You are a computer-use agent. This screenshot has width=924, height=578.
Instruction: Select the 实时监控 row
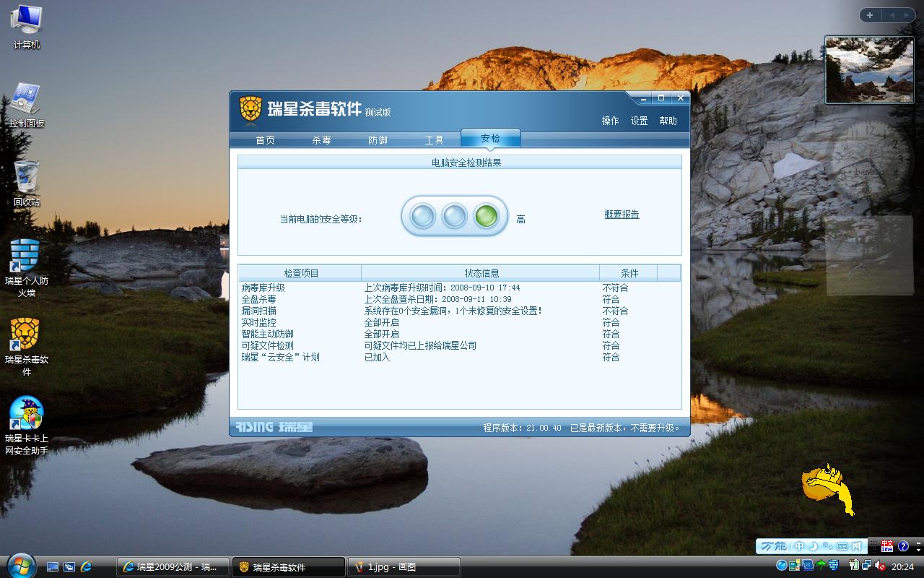[460, 322]
